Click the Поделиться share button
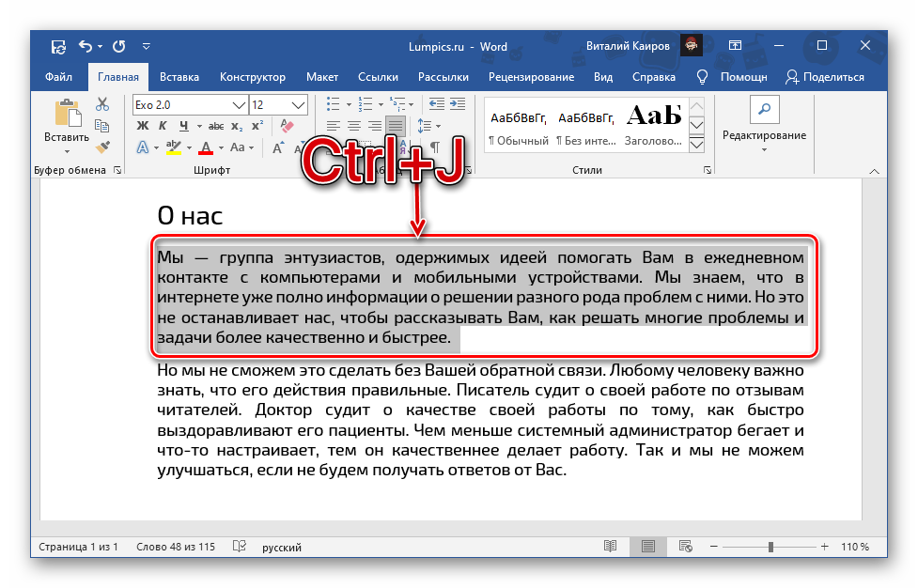The image size is (918, 588). coord(825,77)
